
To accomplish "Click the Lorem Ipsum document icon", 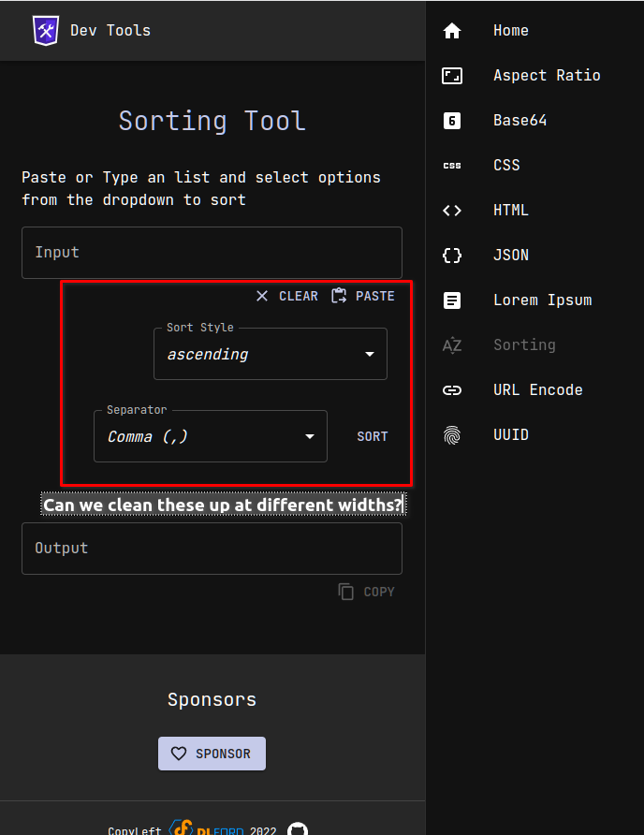I will pos(452,300).
